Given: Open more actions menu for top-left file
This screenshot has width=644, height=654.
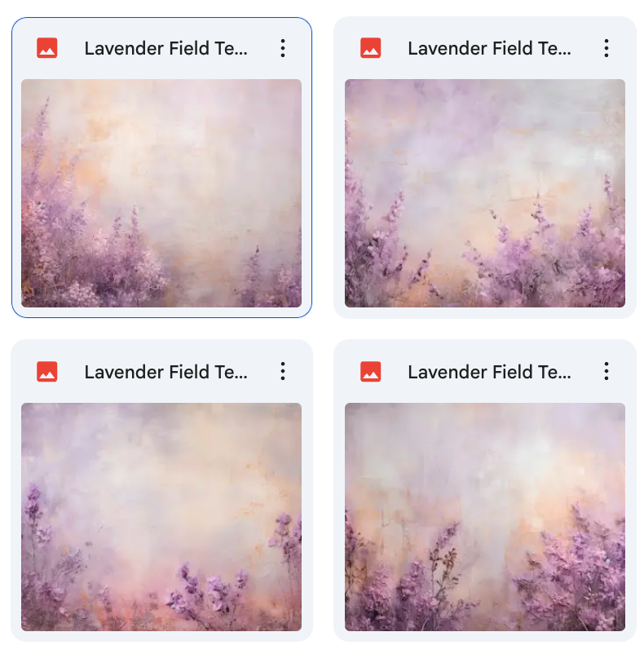Looking at the screenshot, I should click(x=283, y=48).
